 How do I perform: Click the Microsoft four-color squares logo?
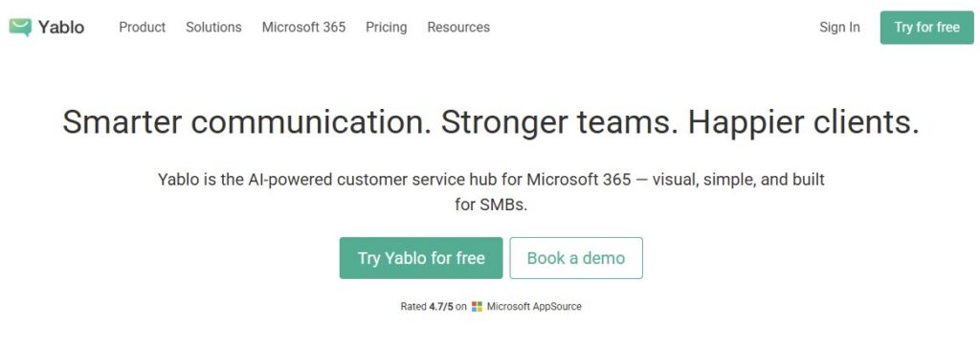point(477,307)
